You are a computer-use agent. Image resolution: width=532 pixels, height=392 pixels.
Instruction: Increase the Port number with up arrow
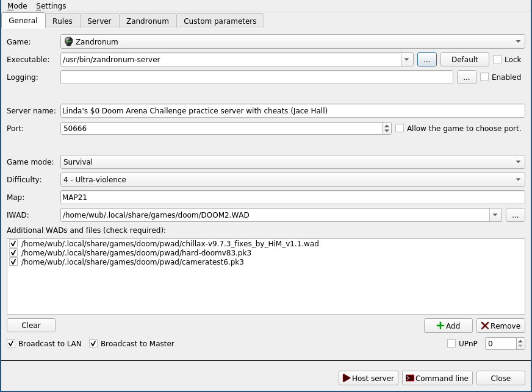[387, 126]
